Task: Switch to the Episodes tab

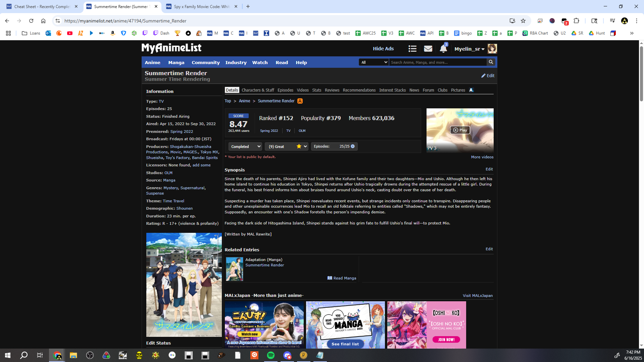Action: tap(285, 90)
